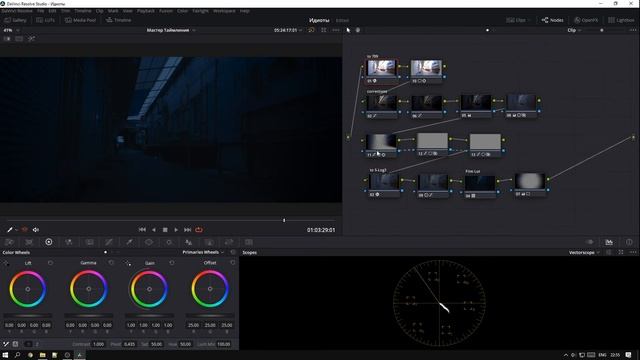Adjust the Lift master wheel slider

coord(28,316)
